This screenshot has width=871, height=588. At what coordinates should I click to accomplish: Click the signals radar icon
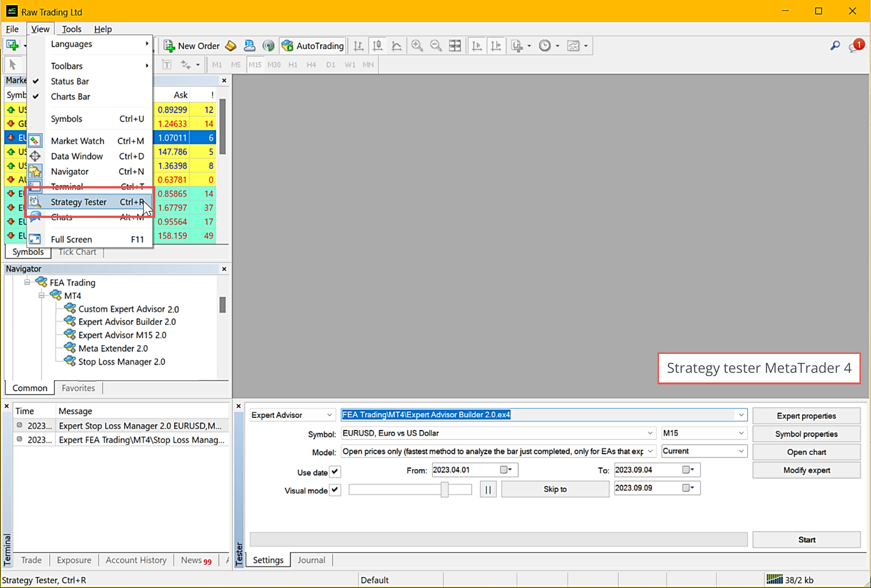pyautogui.click(x=268, y=46)
